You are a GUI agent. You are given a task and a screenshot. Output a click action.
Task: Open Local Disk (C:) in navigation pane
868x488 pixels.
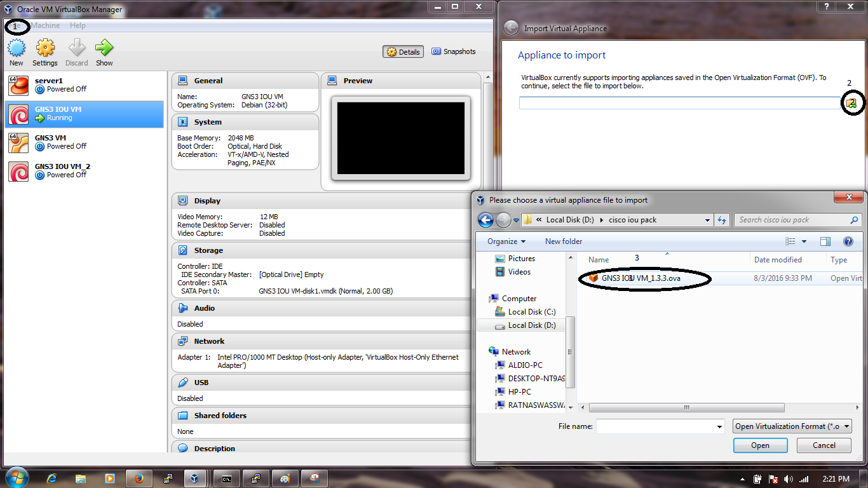[525, 312]
